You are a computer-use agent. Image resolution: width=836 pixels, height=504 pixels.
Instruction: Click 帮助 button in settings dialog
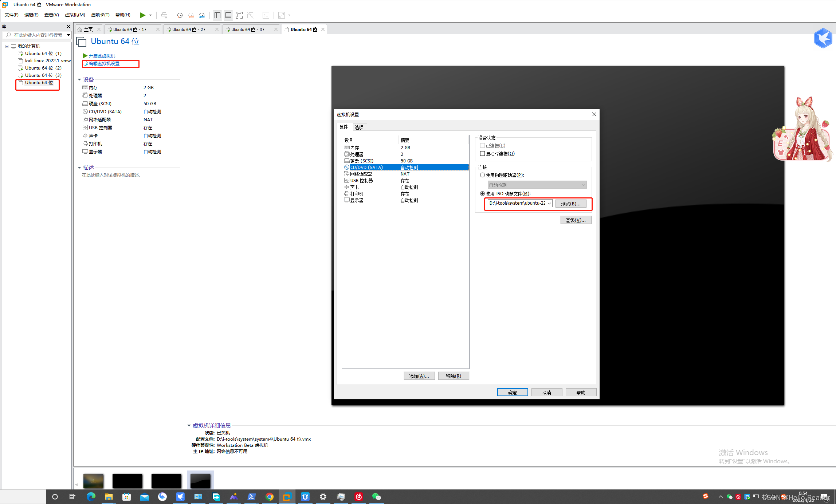click(581, 392)
